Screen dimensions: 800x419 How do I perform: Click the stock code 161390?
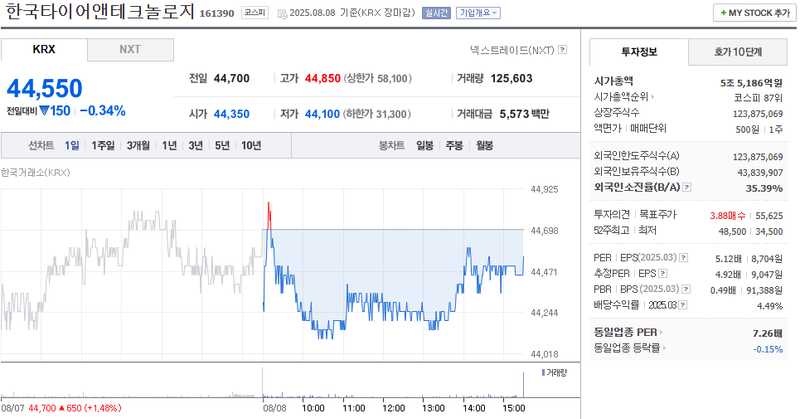coord(216,14)
